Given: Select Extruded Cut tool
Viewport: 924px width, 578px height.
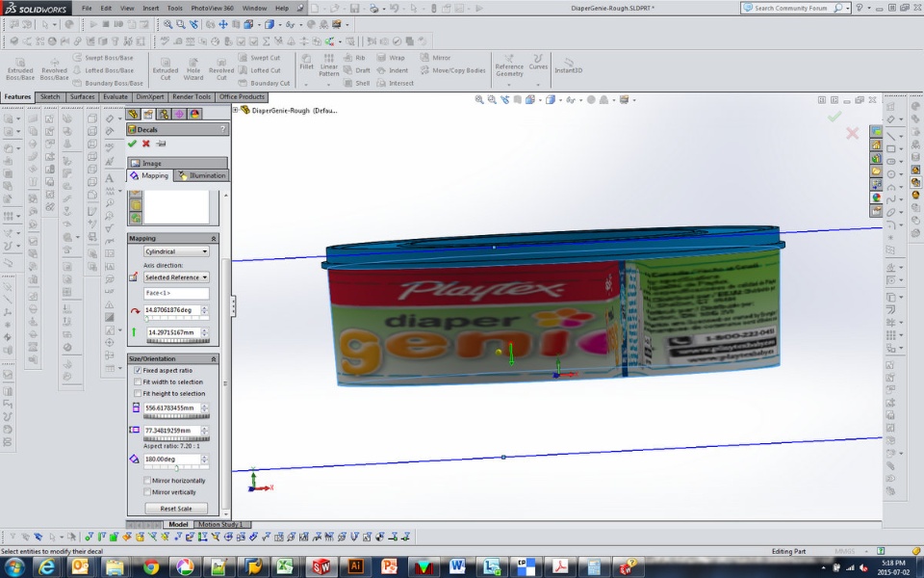Looking at the screenshot, I should point(166,69).
